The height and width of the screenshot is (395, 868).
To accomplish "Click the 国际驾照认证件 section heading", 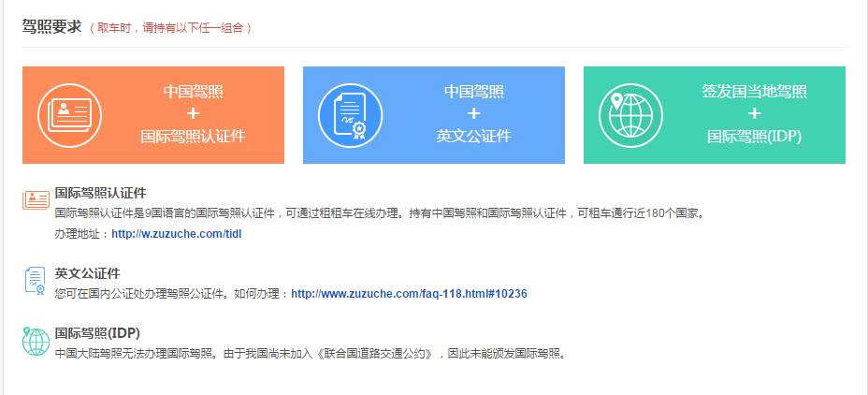I will 100,194.
